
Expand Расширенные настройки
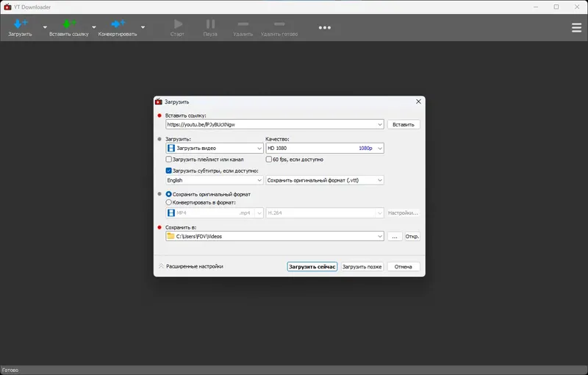191,266
